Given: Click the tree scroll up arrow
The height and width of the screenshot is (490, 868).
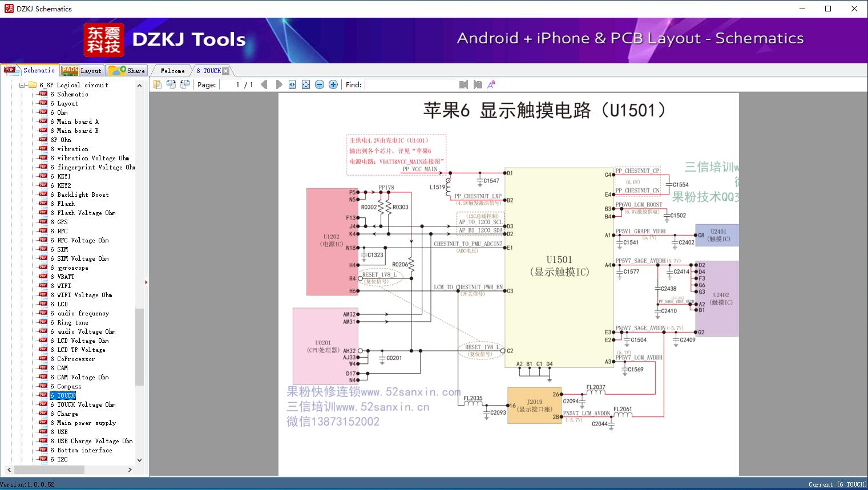Looking at the screenshot, I should 139,86.
